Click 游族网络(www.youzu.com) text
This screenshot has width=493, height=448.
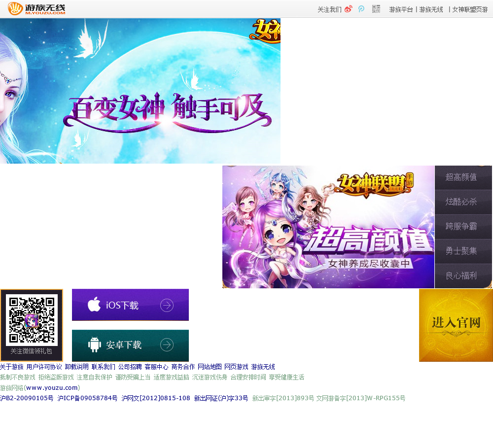(40, 388)
